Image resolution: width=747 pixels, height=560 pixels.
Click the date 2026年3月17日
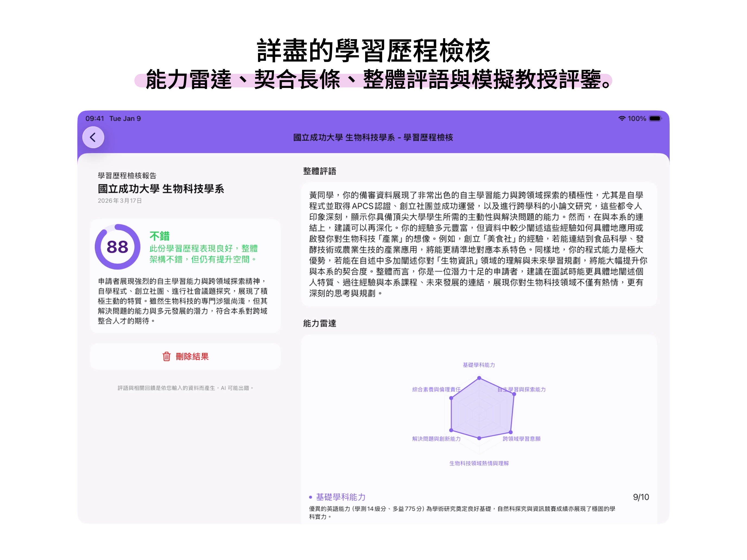[120, 201]
